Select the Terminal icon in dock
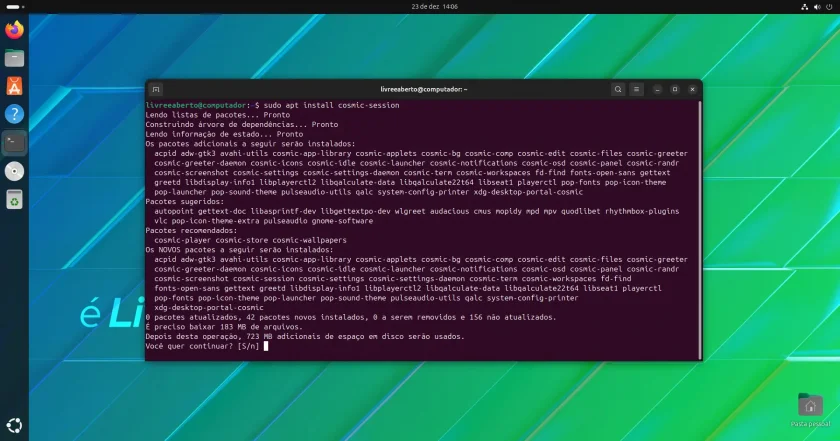The height and width of the screenshot is (441, 840). pos(14,143)
